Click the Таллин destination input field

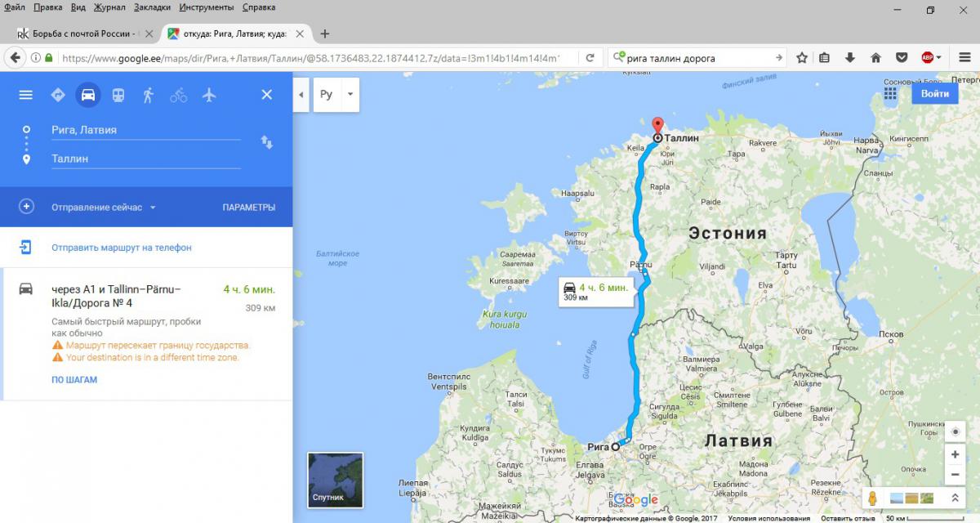point(145,159)
